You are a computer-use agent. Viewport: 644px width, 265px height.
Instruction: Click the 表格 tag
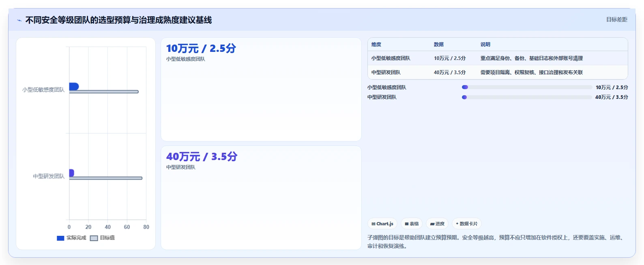pyautogui.click(x=412, y=224)
